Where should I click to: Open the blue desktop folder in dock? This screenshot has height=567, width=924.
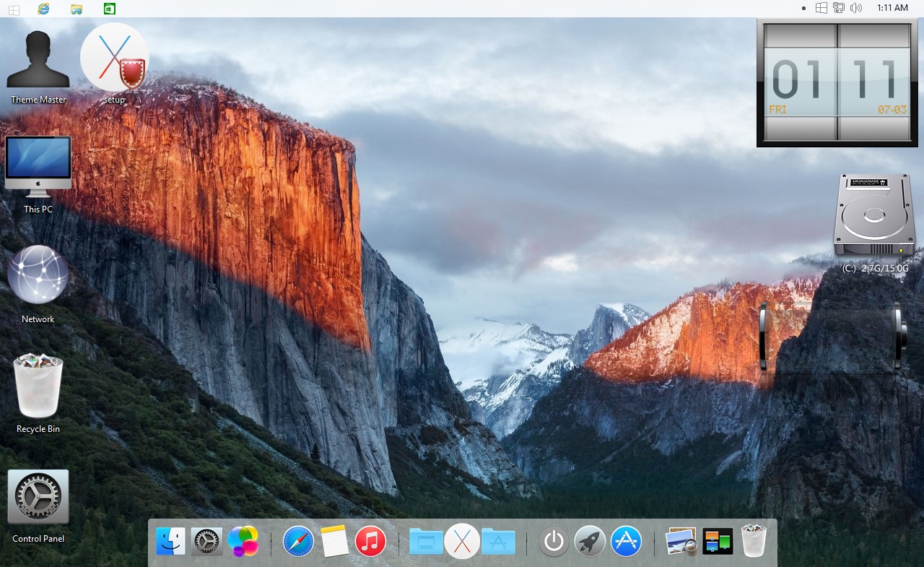click(426, 541)
